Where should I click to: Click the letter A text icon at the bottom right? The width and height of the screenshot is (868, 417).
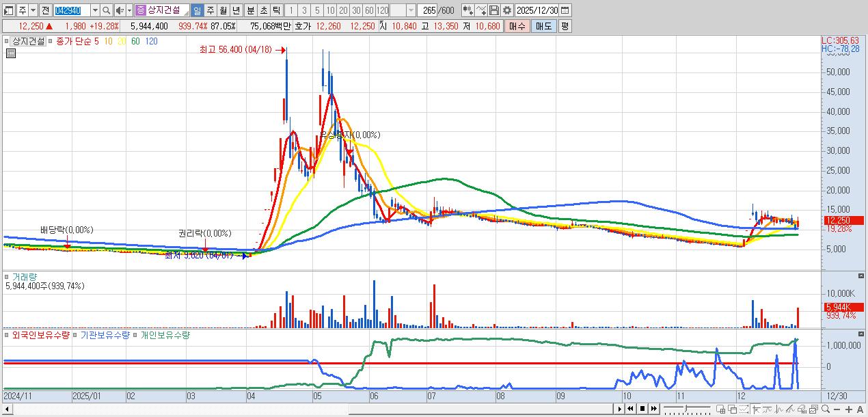click(x=860, y=409)
